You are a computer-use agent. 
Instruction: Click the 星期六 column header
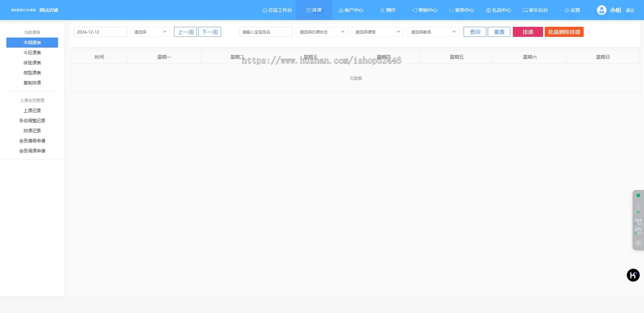click(530, 57)
